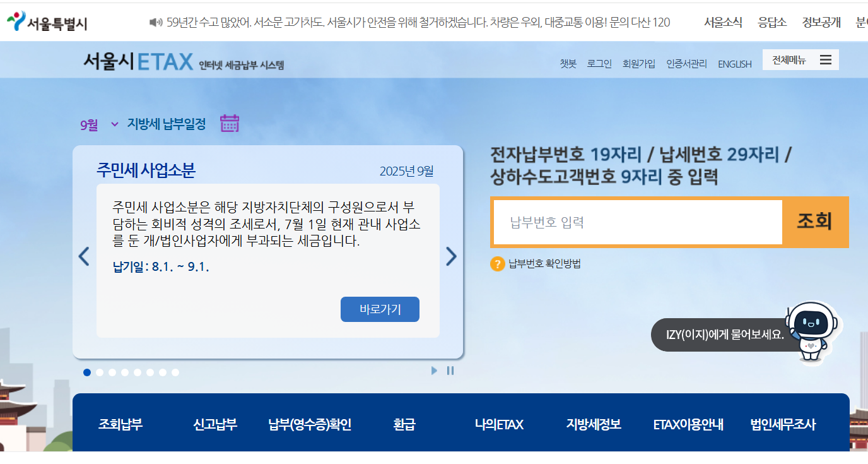
Task: Click the IZY robot chatbot mascot
Action: 812,331
